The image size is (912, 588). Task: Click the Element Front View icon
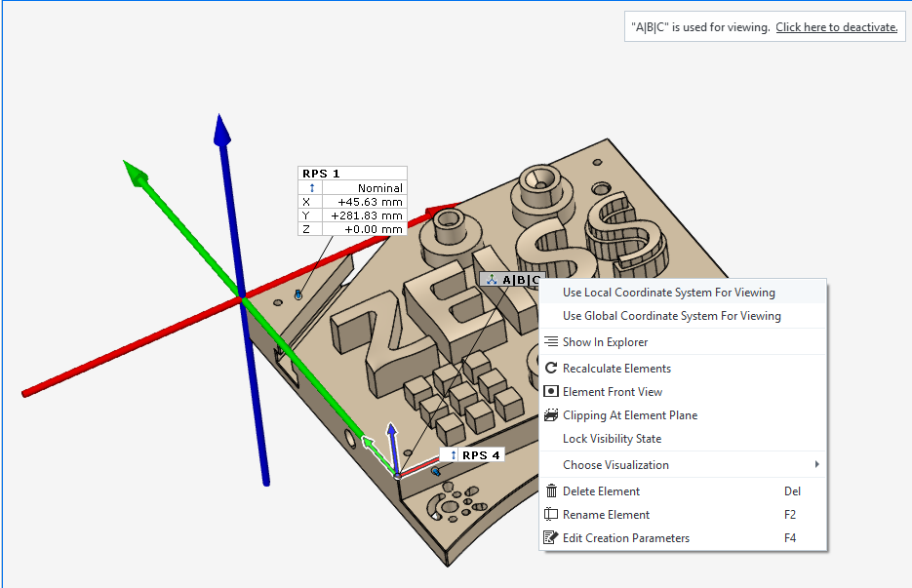point(552,392)
